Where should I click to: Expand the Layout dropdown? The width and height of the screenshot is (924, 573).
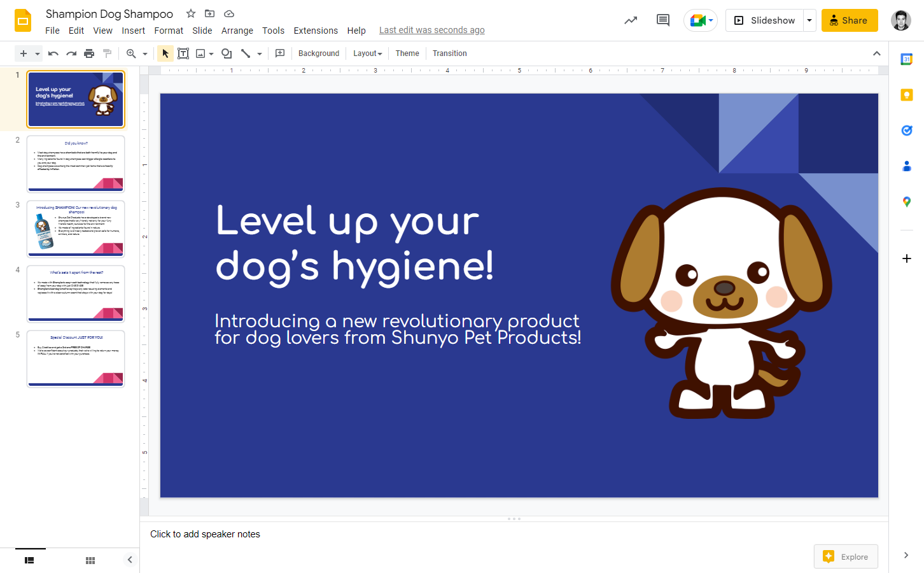coord(368,53)
